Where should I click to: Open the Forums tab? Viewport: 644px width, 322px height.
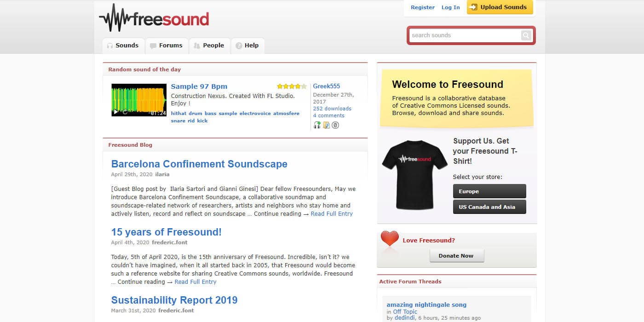point(167,46)
